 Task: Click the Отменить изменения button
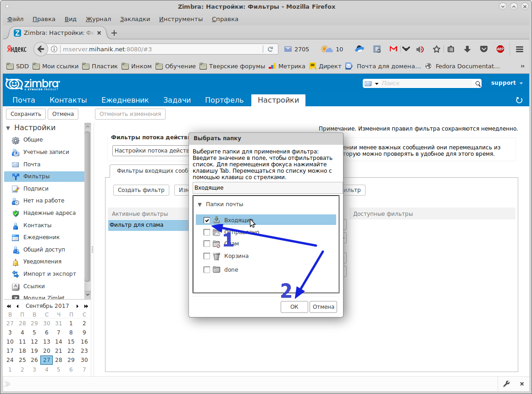(x=130, y=114)
